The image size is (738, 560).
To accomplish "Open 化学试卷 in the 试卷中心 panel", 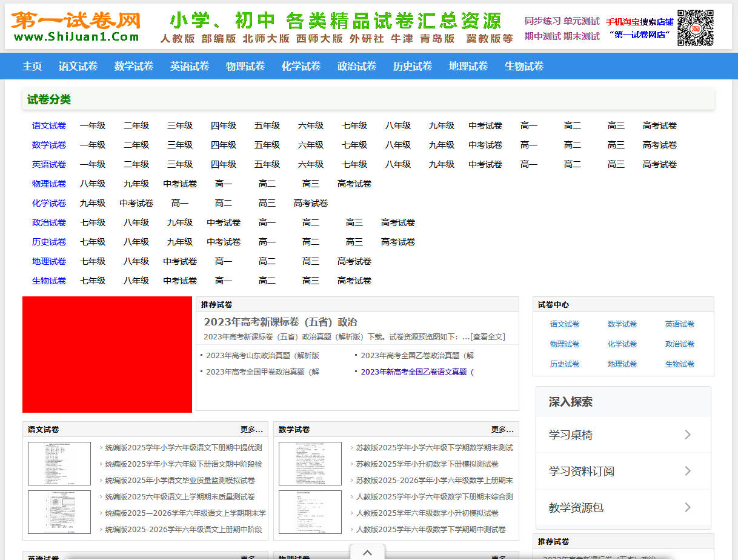I will coord(622,344).
